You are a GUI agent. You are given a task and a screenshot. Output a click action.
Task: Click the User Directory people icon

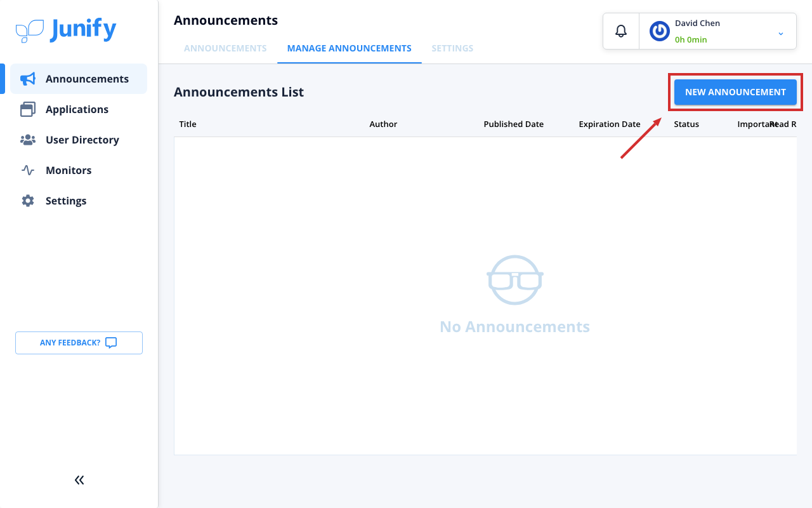(28, 140)
